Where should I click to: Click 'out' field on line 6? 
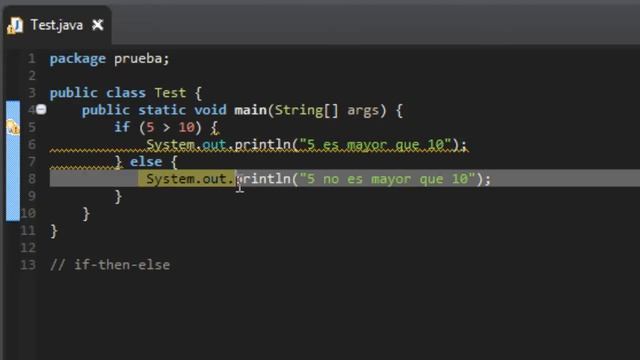(x=214, y=144)
